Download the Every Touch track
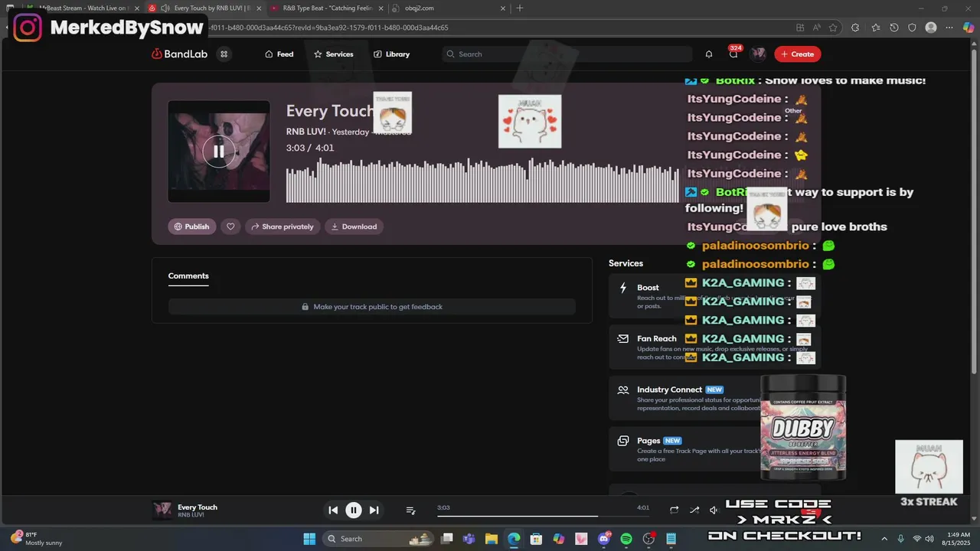Image resolution: width=980 pixels, height=551 pixels. pyautogui.click(x=354, y=227)
